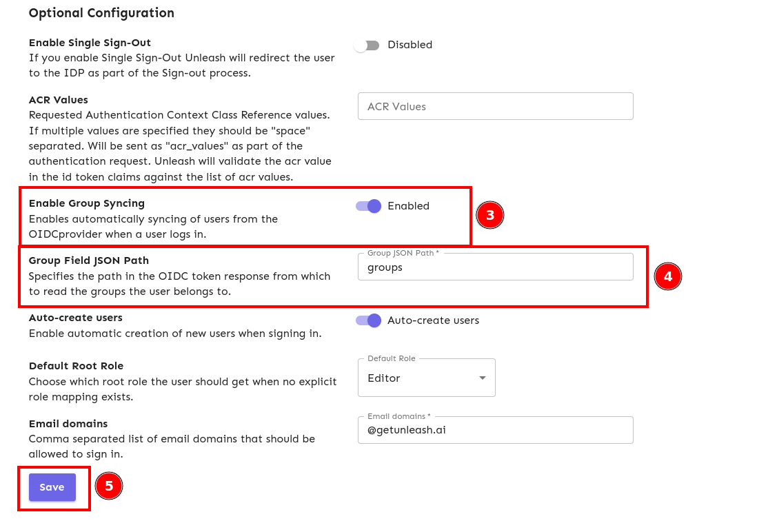Click the Enabled label beside Group Syncing
This screenshot has width=768, height=532.
tap(410, 205)
